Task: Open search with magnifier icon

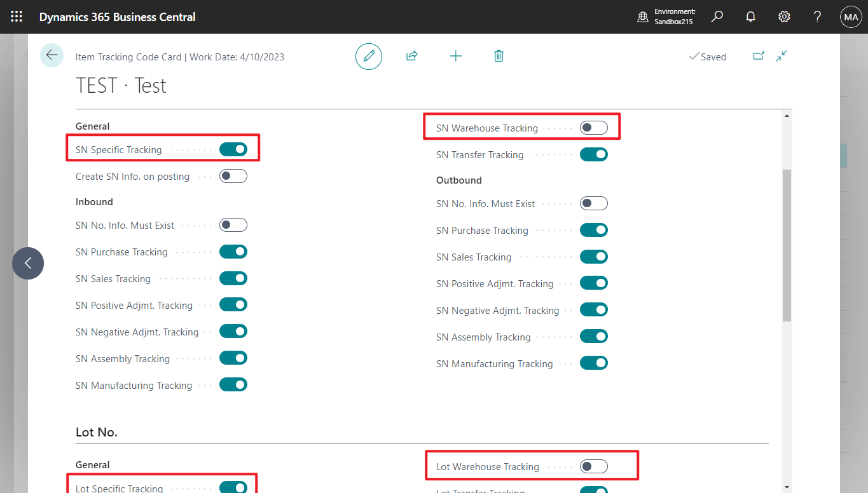Action: click(x=717, y=17)
